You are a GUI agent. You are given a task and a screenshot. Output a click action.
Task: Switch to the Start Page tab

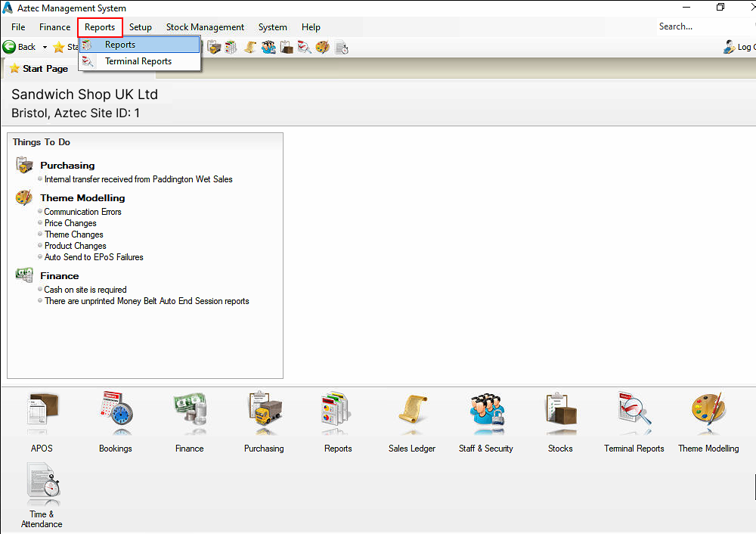(x=39, y=69)
